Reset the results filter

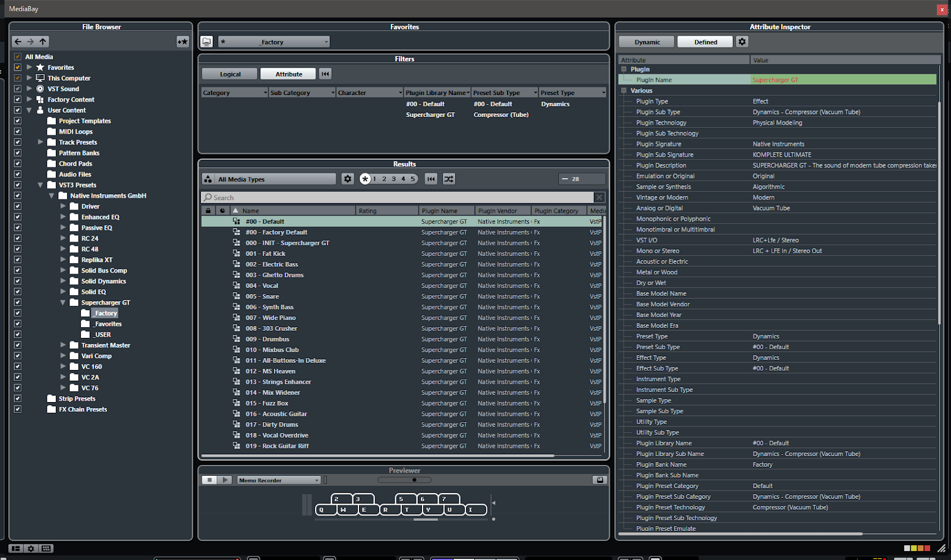[x=432, y=179]
